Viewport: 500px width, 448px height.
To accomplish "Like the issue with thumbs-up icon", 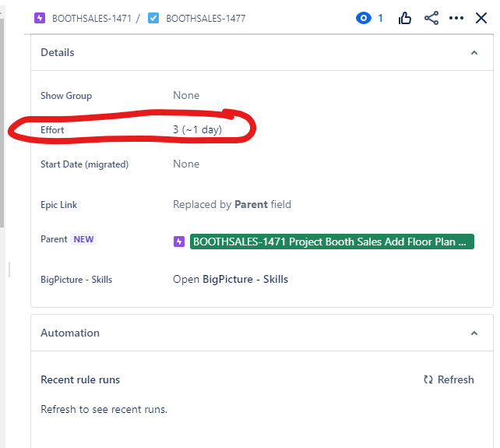I will [405, 18].
